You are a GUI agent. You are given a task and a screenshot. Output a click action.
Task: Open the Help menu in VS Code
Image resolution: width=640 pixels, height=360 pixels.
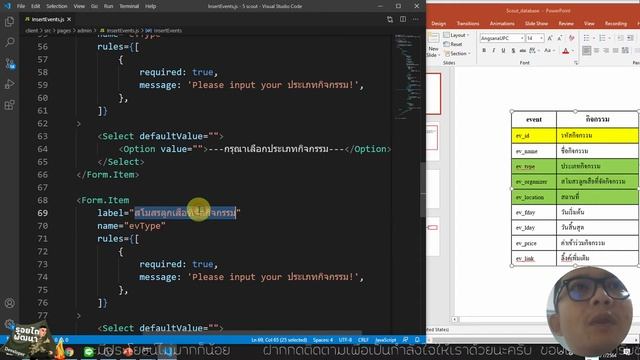pos(151,6)
